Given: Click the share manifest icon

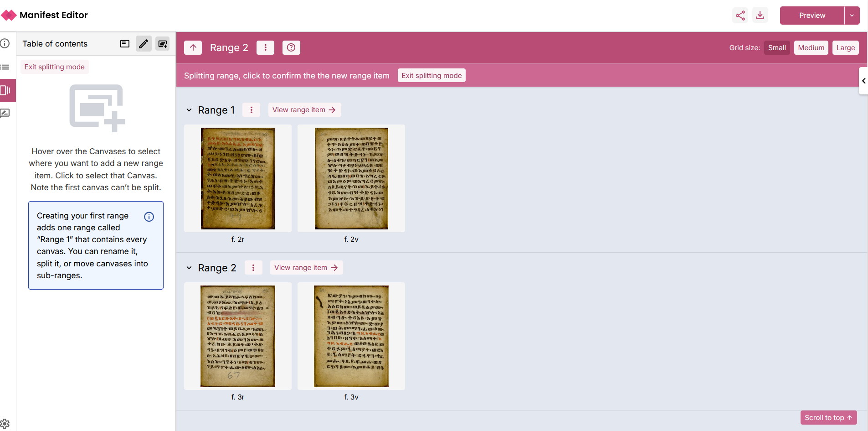Looking at the screenshot, I should (x=740, y=16).
